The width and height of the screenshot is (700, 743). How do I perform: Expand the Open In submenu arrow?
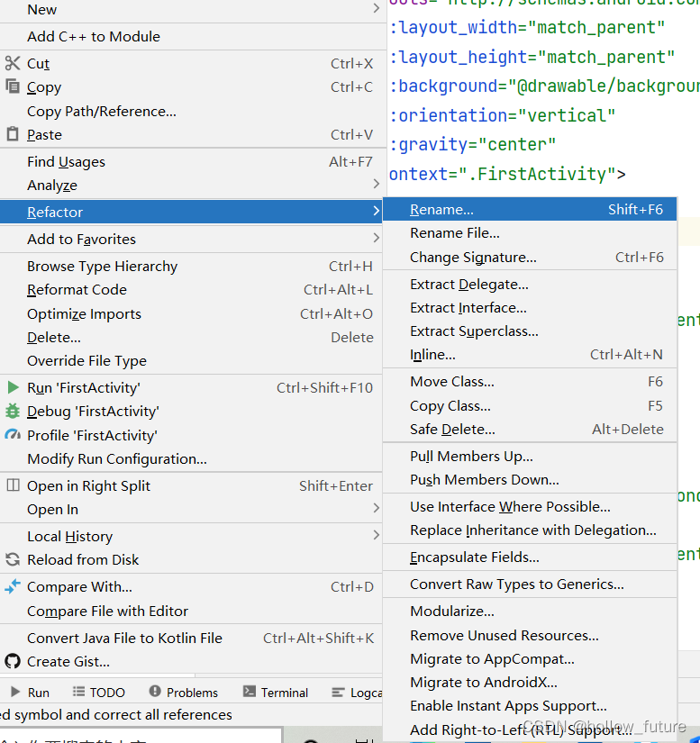point(376,508)
